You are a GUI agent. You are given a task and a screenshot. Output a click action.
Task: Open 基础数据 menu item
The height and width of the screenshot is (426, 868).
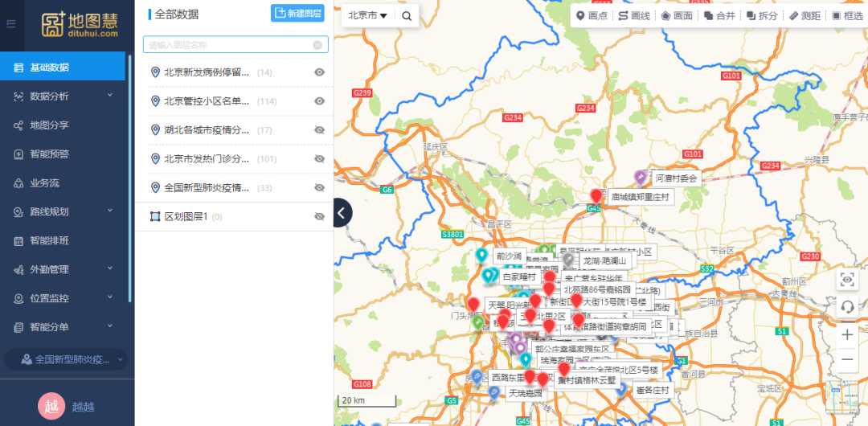pyautogui.click(x=63, y=68)
